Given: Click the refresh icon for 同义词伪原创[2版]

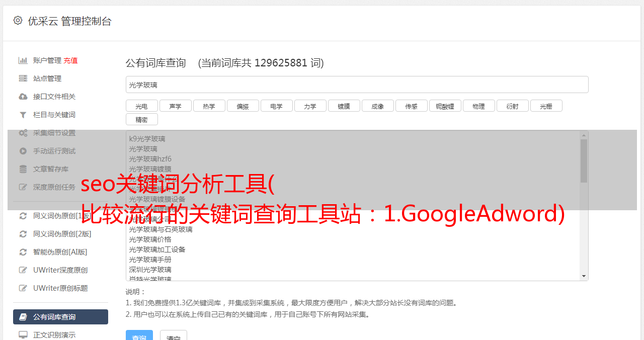Looking at the screenshot, I should pos(23,234).
